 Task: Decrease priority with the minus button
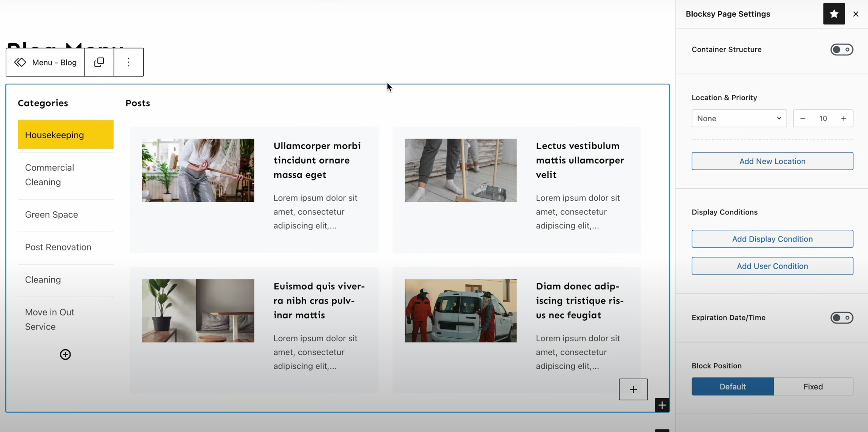[802, 118]
